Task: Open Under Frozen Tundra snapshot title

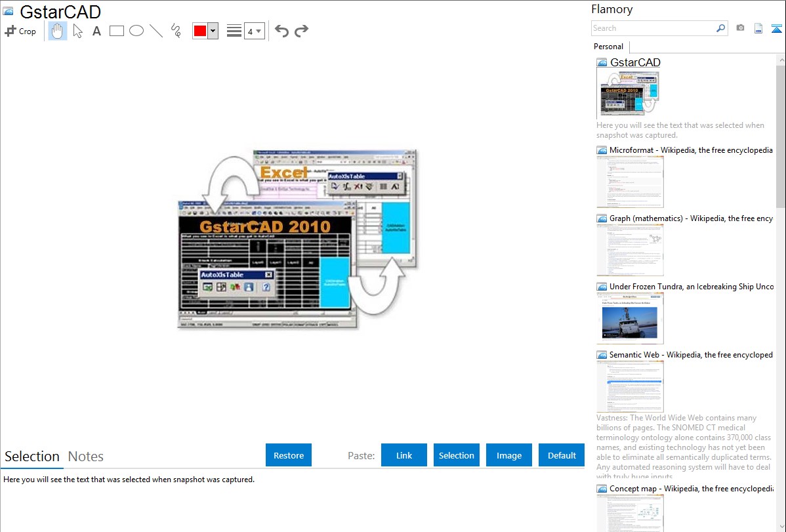Action: point(692,286)
